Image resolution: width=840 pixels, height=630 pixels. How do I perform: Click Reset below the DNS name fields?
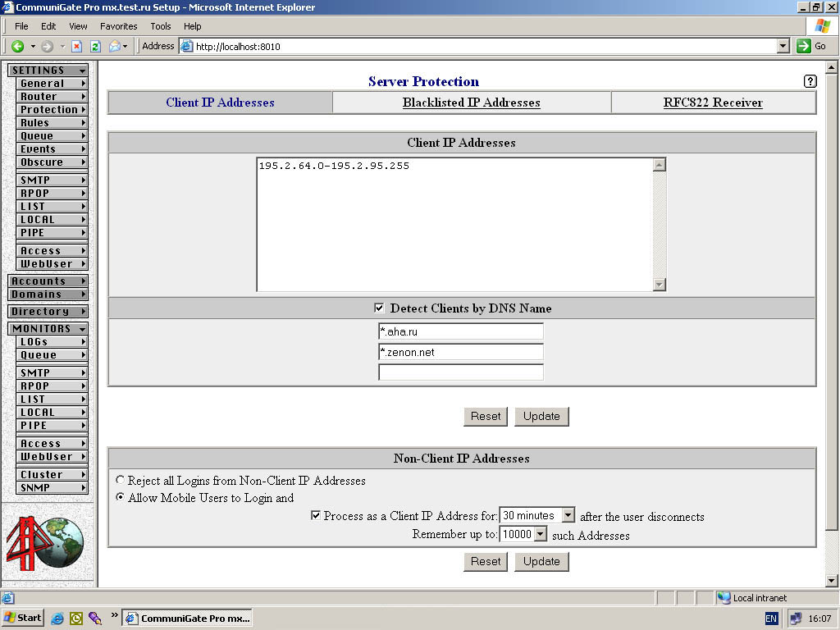click(486, 416)
